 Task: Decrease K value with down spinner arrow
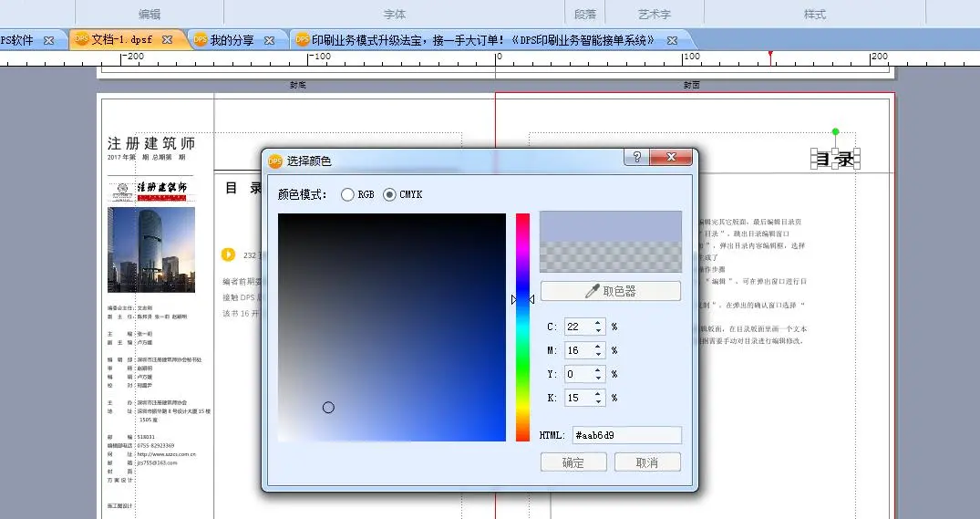coord(598,402)
